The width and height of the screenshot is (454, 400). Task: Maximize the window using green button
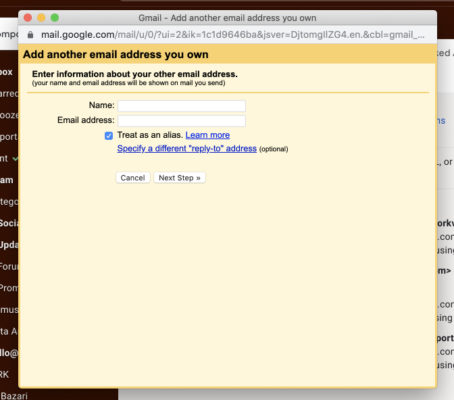click(55, 18)
